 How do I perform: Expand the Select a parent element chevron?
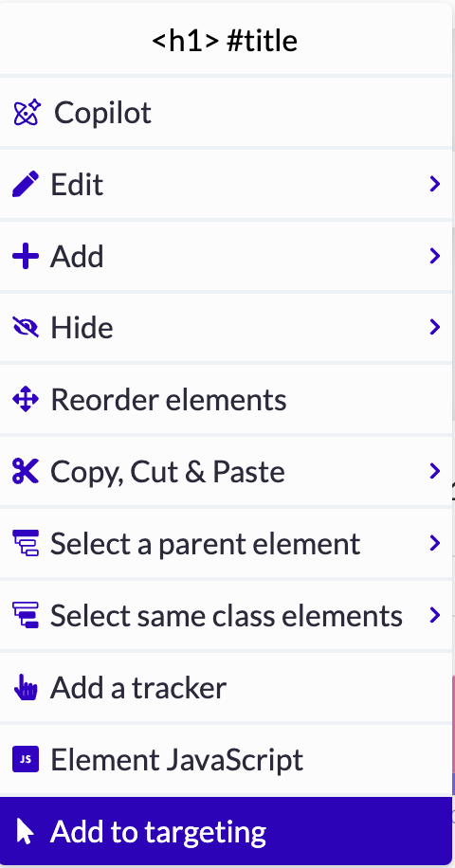click(x=434, y=543)
